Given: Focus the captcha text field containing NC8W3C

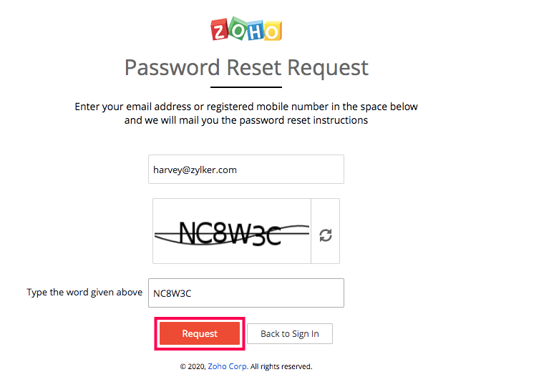Looking at the screenshot, I should [246, 293].
